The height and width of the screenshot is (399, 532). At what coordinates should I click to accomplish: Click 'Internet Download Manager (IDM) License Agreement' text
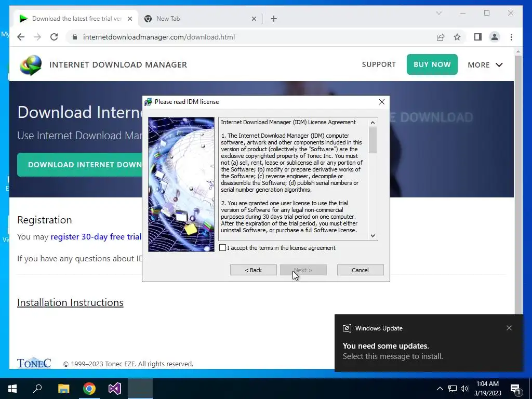(288, 122)
